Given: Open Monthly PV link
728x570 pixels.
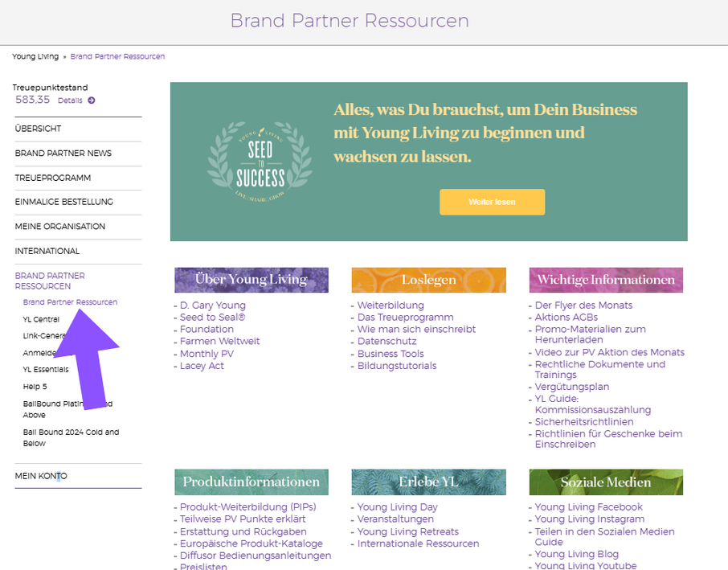Looking at the screenshot, I should pyautogui.click(x=207, y=354).
